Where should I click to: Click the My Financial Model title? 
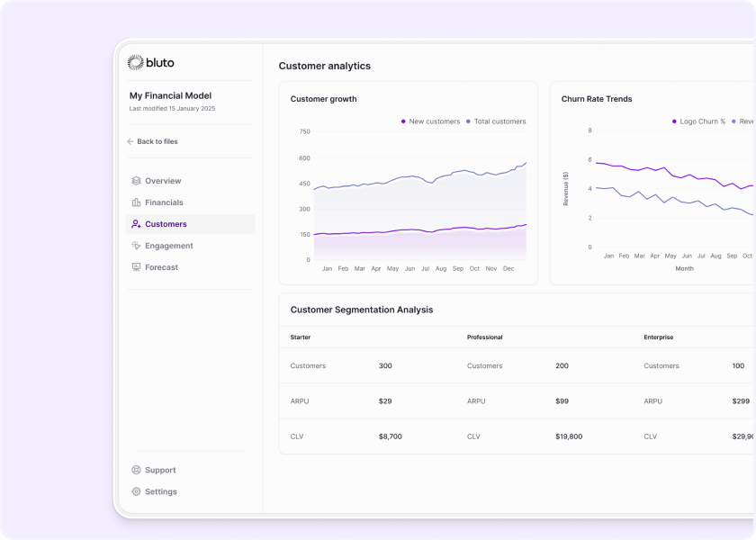170,95
